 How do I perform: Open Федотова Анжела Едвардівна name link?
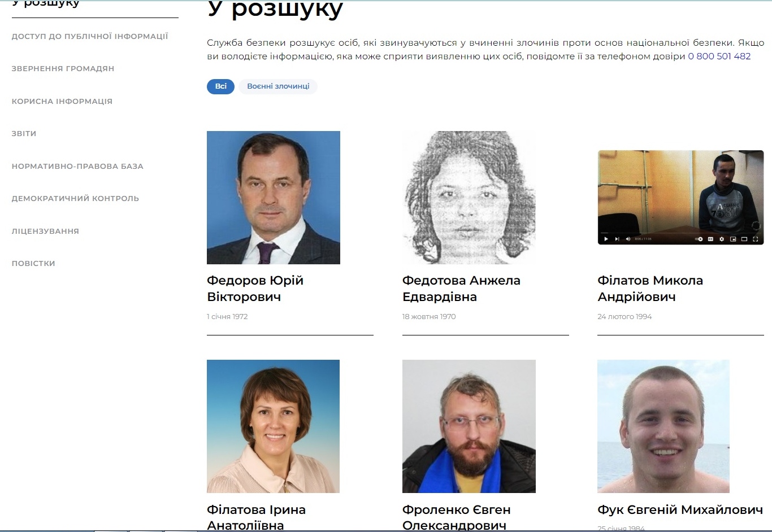(461, 289)
